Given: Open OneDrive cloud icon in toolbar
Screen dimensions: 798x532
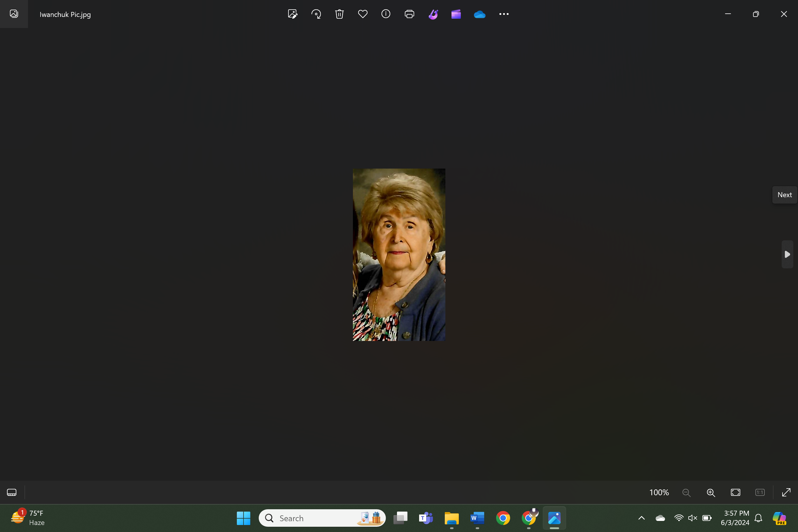Looking at the screenshot, I should click(480, 14).
